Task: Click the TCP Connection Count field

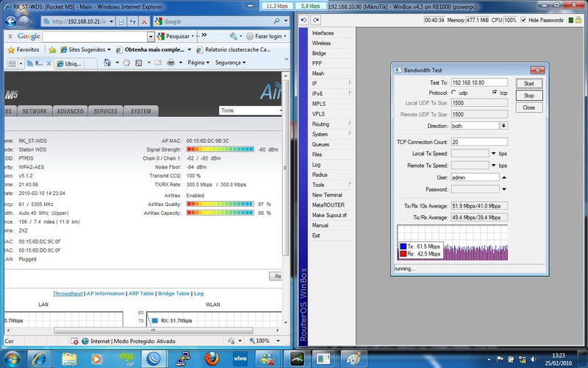Action: 478,142
